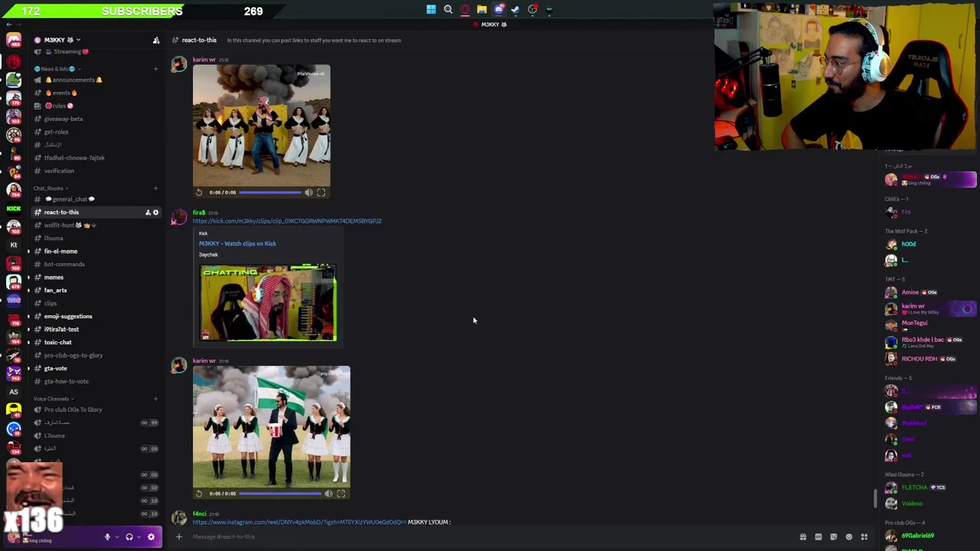Seek the first video progress bar
The width and height of the screenshot is (980, 551).
click(270, 192)
